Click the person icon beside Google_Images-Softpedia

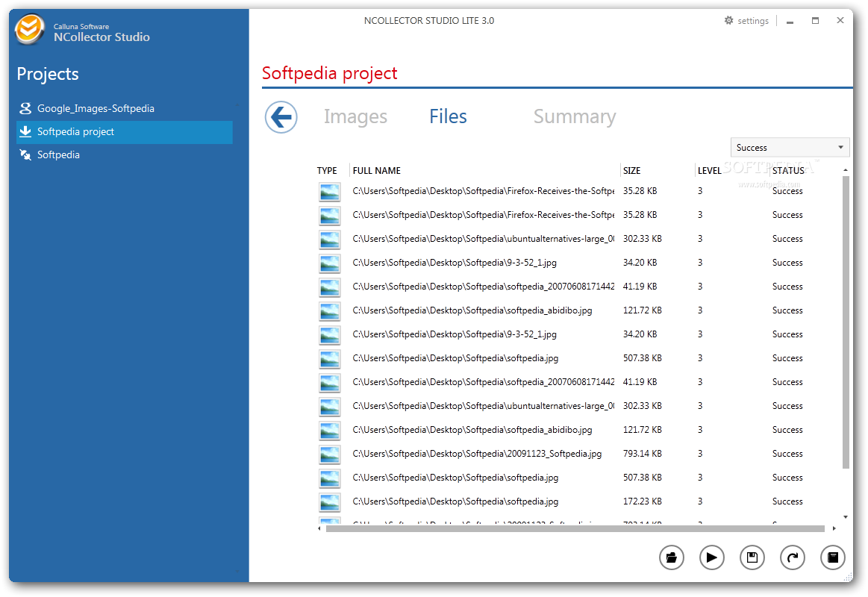pyautogui.click(x=25, y=108)
